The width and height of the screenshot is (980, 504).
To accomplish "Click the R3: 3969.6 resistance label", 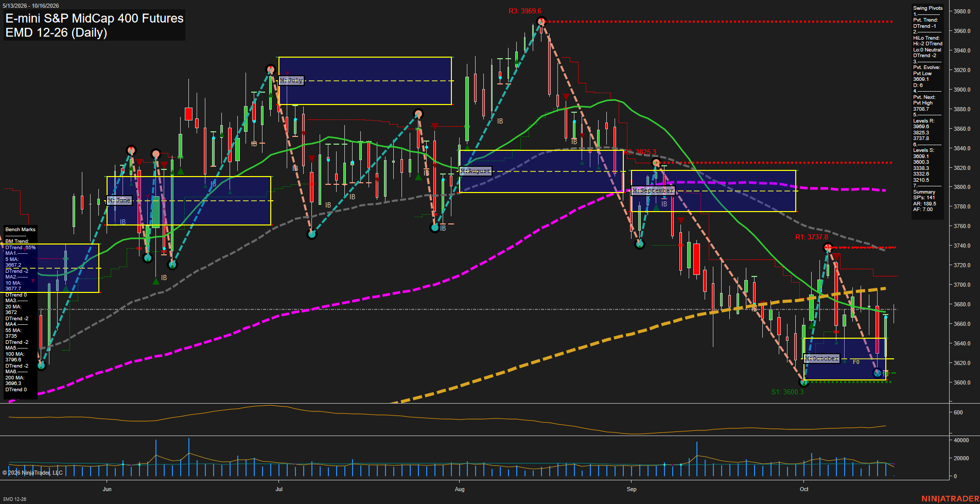I will tap(525, 11).
